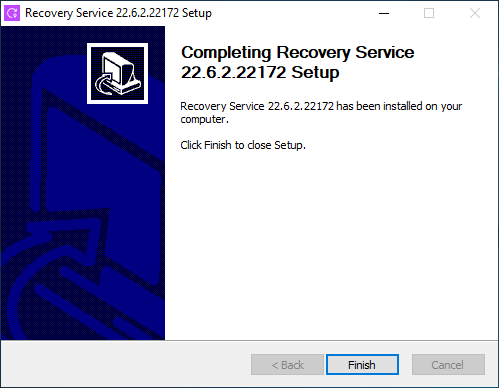The height and width of the screenshot is (388, 499).
Task: Click the 'Click Finish to close Setup.' text
Action: pyautogui.click(x=243, y=145)
